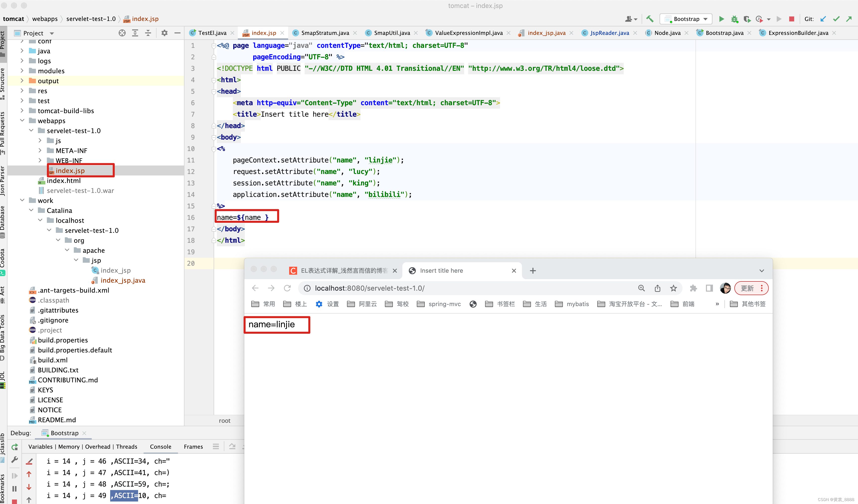The image size is (858, 504).
Task: Switch to EL表达式详解 Chrome tab
Action: tap(344, 270)
